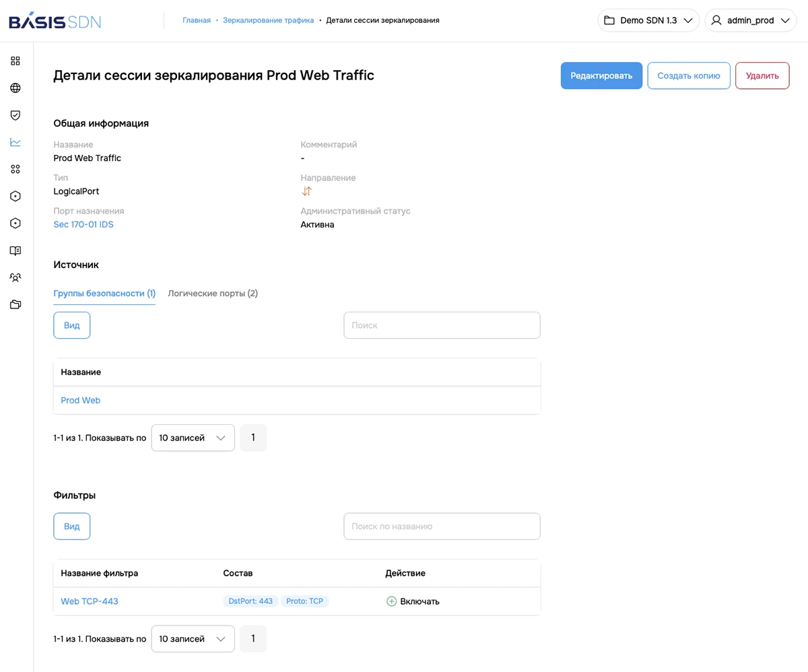Open the folders icon in sidebar
This screenshot has height=672, width=808.
15,304
